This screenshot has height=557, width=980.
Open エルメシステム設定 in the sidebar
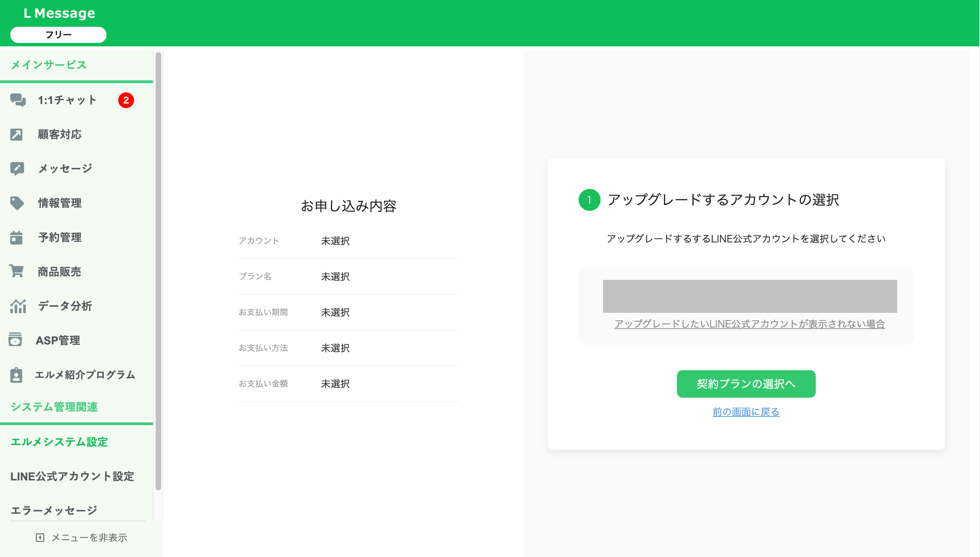coord(59,442)
